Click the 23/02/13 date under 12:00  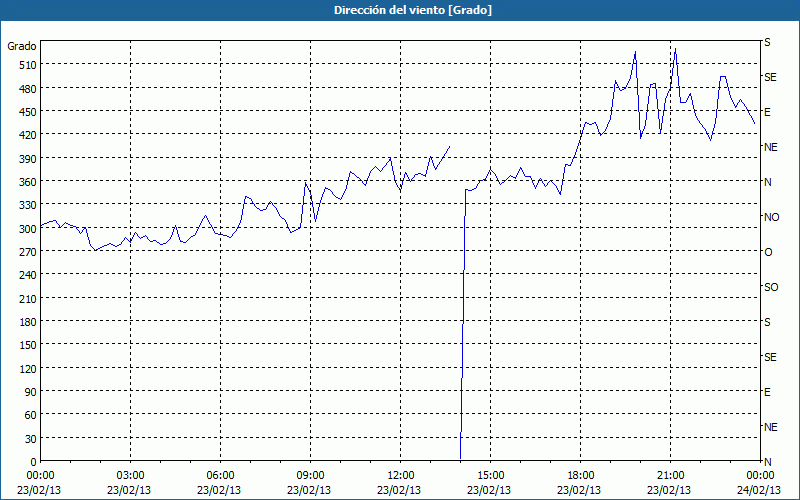[x=399, y=490]
